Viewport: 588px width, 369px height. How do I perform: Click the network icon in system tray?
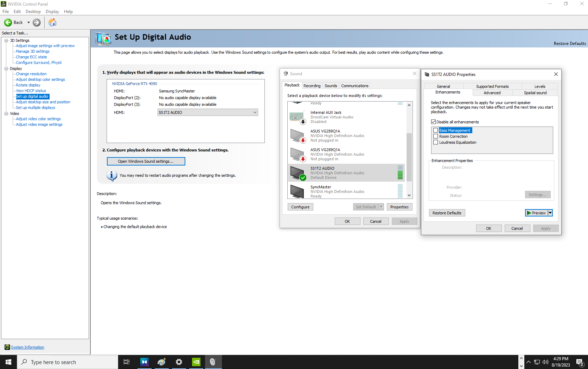tap(537, 362)
